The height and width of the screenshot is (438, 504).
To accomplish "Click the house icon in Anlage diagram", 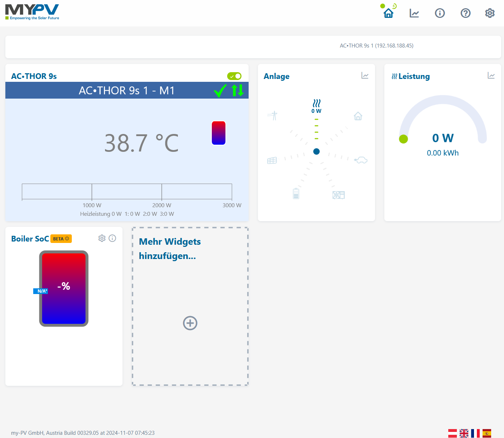I will (358, 116).
